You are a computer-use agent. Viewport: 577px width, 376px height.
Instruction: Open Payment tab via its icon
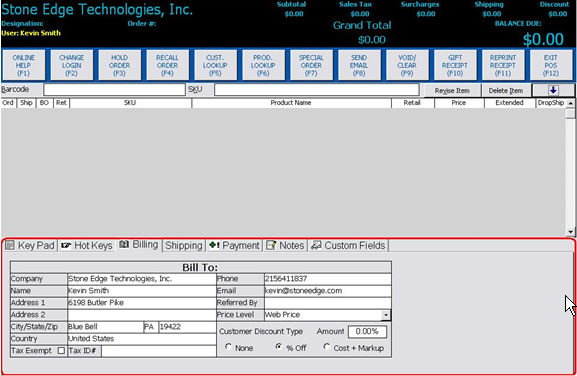pyautogui.click(x=214, y=245)
